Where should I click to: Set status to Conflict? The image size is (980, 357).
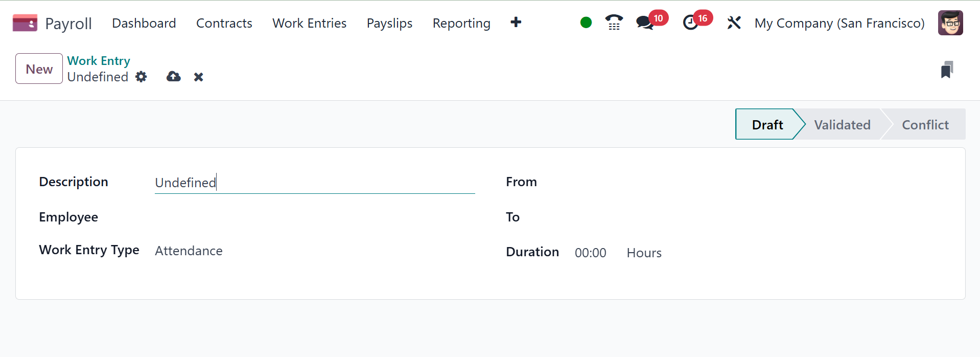925,124
